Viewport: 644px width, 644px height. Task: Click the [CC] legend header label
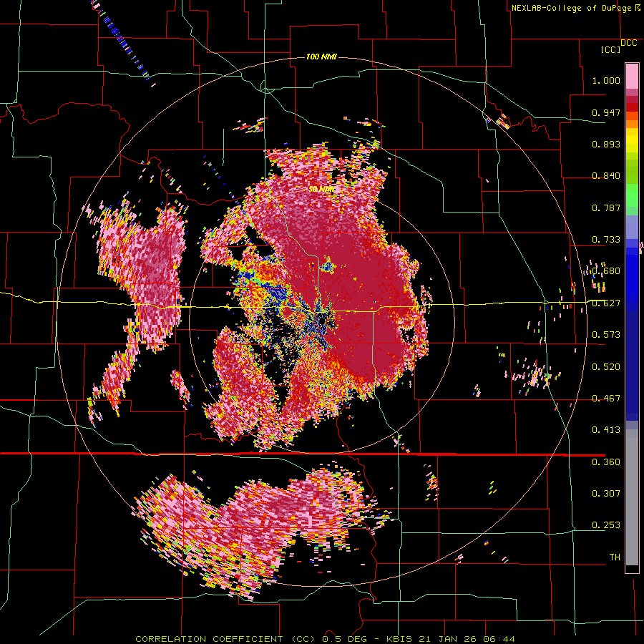[611, 49]
